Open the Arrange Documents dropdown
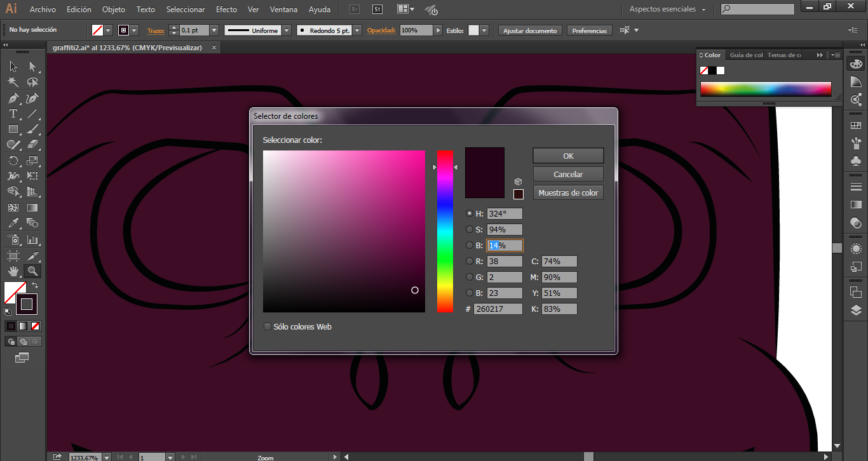This screenshot has height=461, width=868. pyautogui.click(x=405, y=10)
